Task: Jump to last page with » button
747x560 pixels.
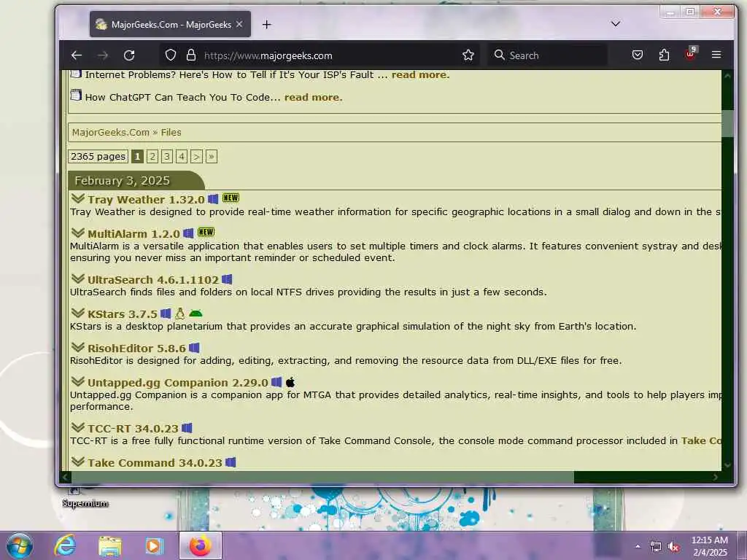Action: pyautogui.click(x=211, y=156)
